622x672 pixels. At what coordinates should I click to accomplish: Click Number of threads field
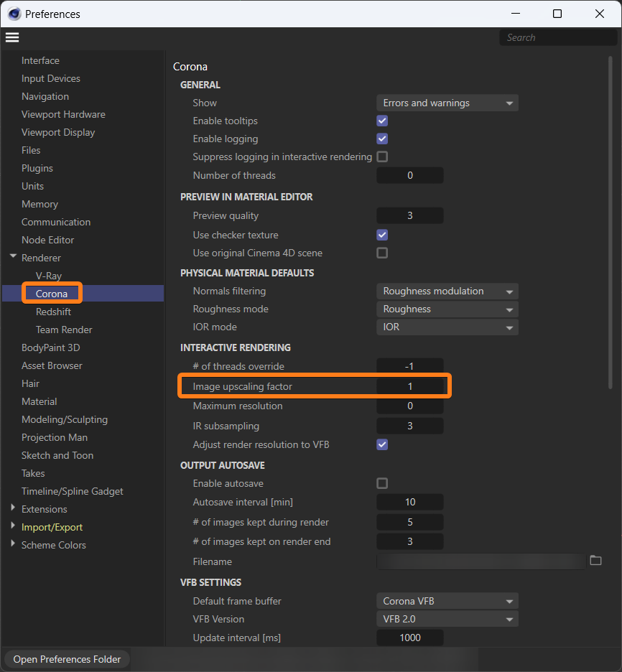[410, 175]
